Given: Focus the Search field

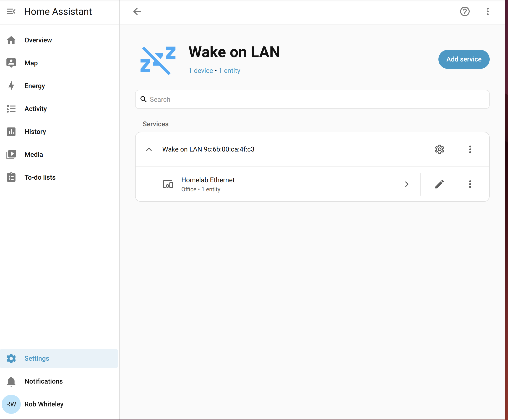Looking at the screenshot, I should tap(312, 99).
